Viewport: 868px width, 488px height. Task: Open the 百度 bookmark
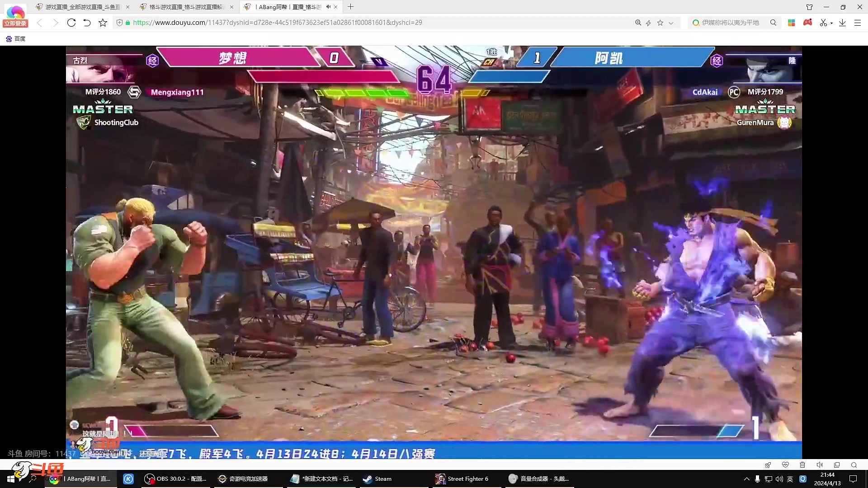pyautogui.click(x=16, y=39)
